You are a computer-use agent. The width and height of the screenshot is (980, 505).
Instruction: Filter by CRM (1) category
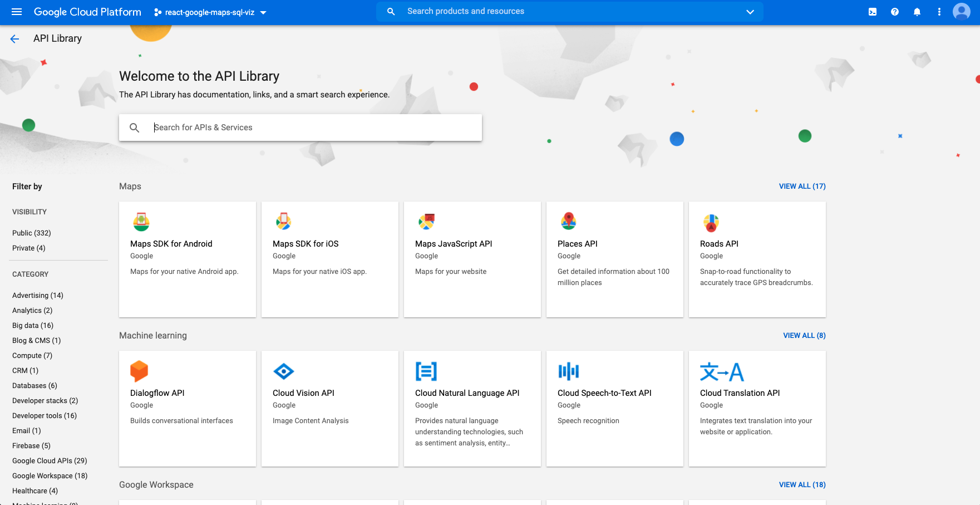(x=26, y=371)
